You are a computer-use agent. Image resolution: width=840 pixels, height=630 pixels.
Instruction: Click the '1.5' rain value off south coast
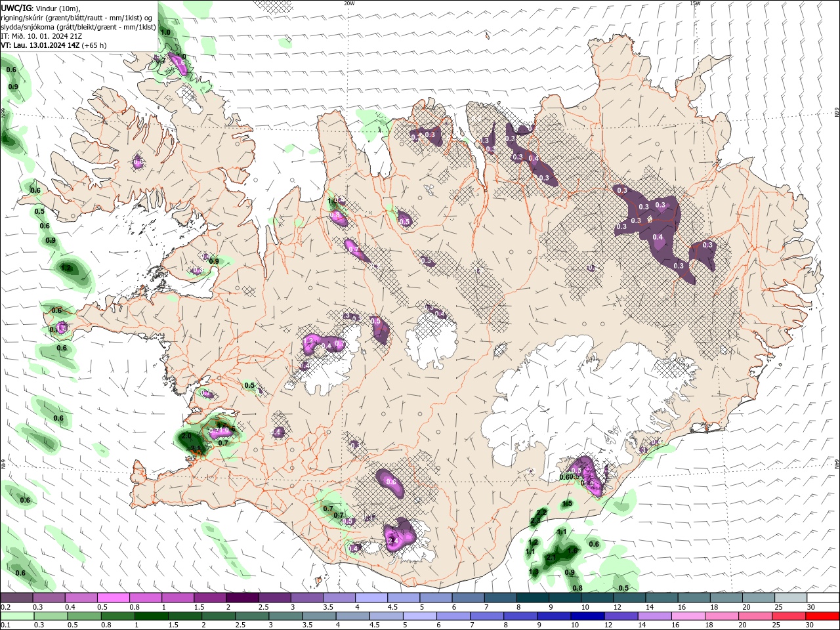point(568,503)
